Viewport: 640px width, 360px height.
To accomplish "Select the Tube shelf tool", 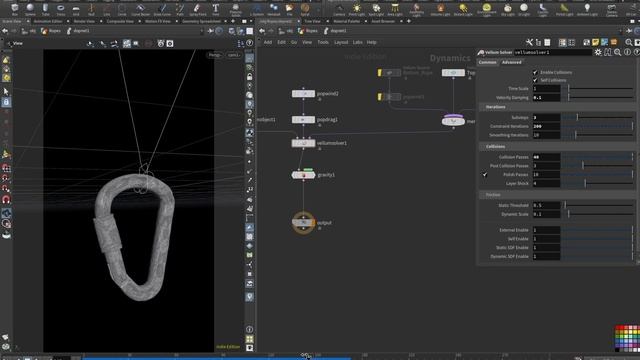I will click(45, 9).
